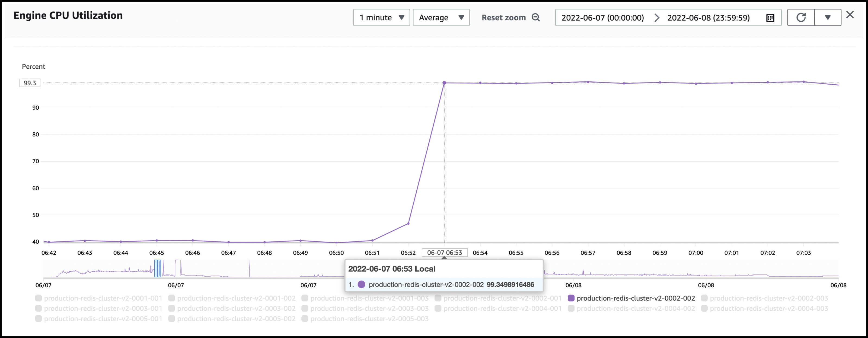Viewport: 868px width, 338px height.
Task: Toggle legend production-redis-cluster-v2-0003-003
Action: point(365,308)
